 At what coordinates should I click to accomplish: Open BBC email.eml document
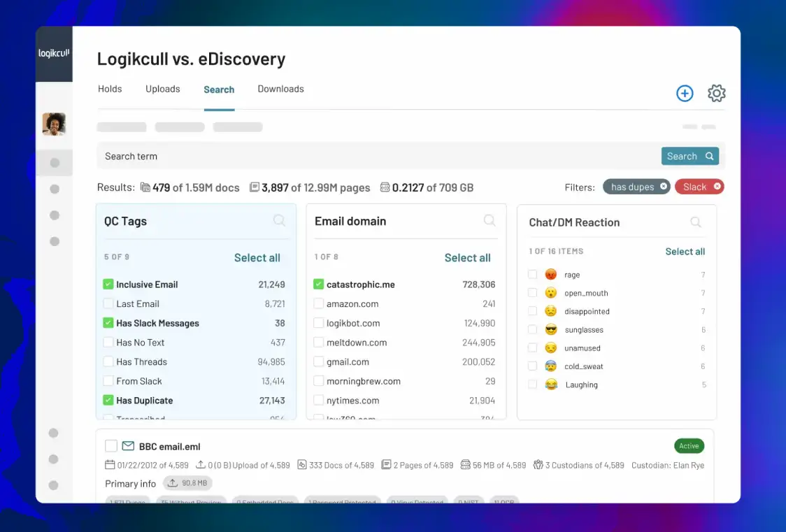tap(169, 446)
